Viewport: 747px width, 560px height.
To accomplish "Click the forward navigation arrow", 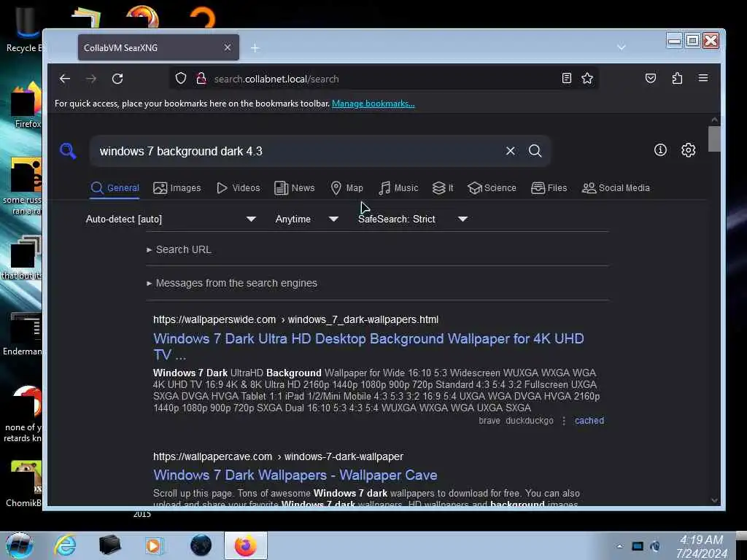I will click(91, 79).
